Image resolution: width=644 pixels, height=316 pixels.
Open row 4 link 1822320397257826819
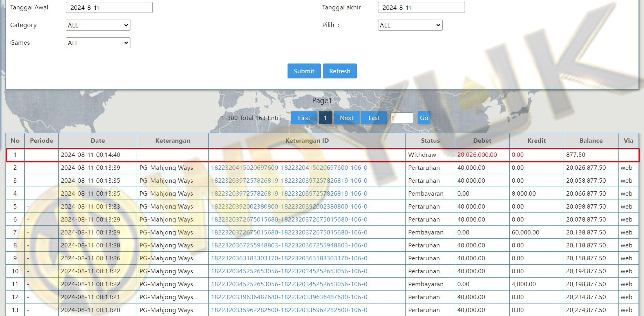coord(289,193)
